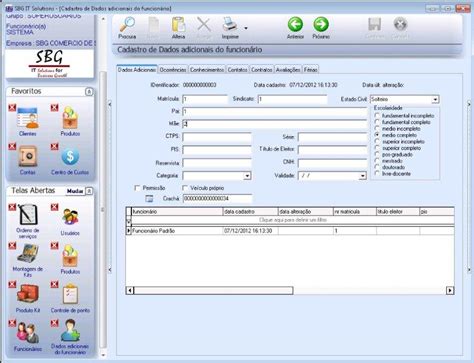Close Usuários screen with red X

click(54, 207)
